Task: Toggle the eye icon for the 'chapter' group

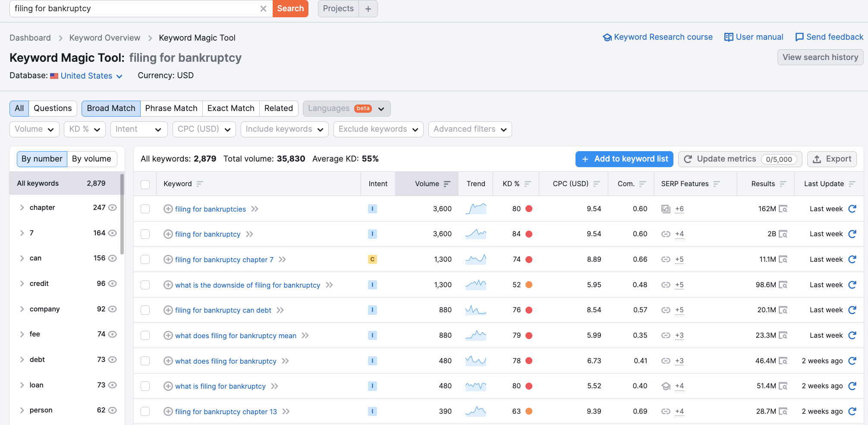Action: point(112,208)
